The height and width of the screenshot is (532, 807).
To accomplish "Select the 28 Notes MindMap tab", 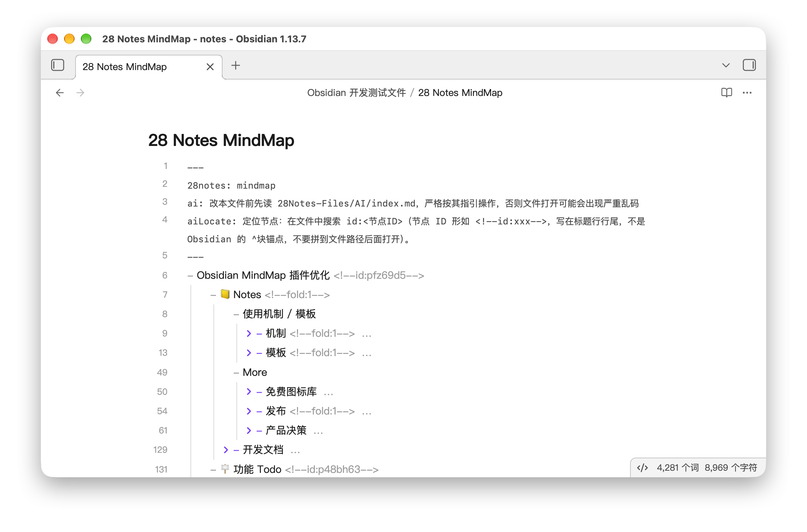I will (x=149, y=67).
